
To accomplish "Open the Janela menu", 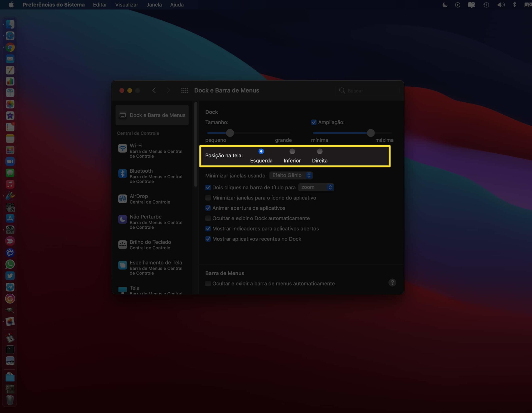I will click(x=154, y=5).
